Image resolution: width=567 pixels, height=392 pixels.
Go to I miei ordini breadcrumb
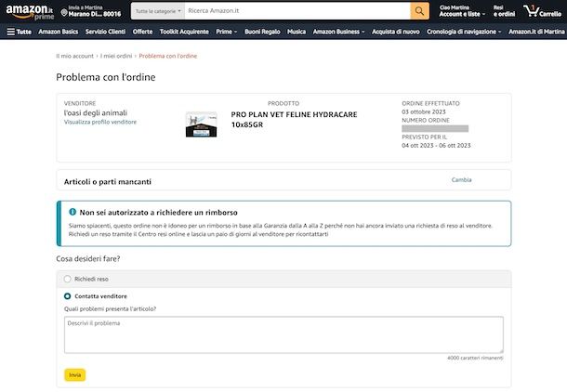[x=116, y=56]
